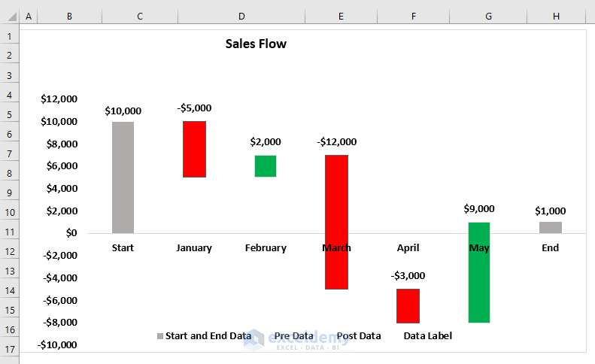The width and height of the screenshot is (595, 364).
Task: Select row 5 header
Action: coord(9,114)
